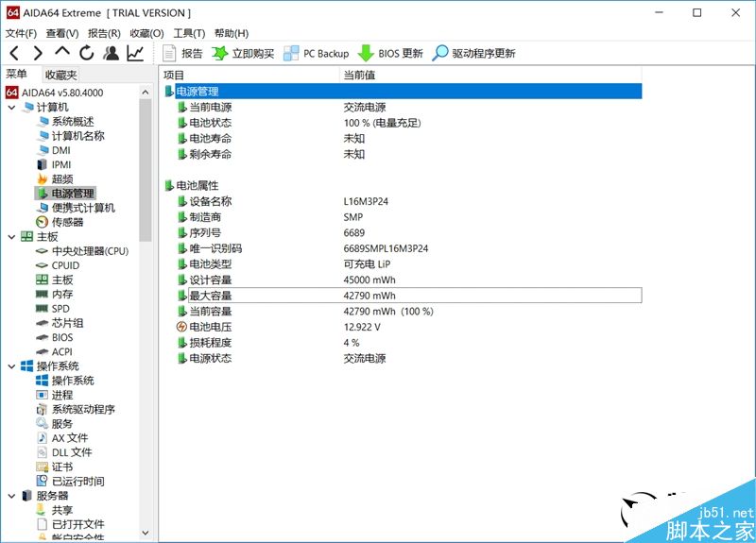This screenshot has height=543, width=756.
Task: Open PC Backup from toolbar
Action: 317,54
